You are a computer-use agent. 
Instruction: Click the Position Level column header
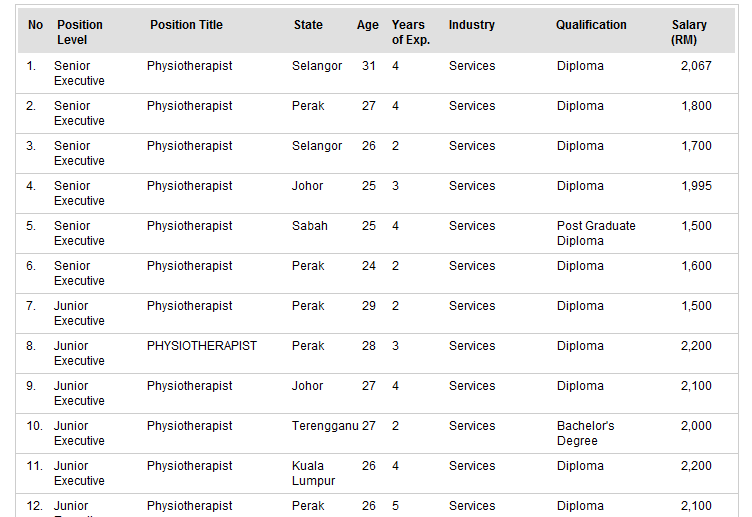80,32
